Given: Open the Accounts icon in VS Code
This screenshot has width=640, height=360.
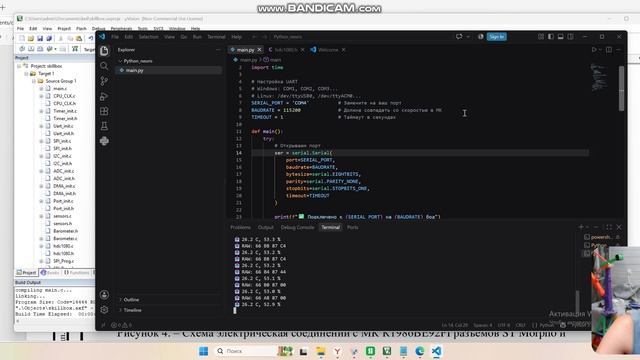Looking at the screenshot, I should [104, 295].
